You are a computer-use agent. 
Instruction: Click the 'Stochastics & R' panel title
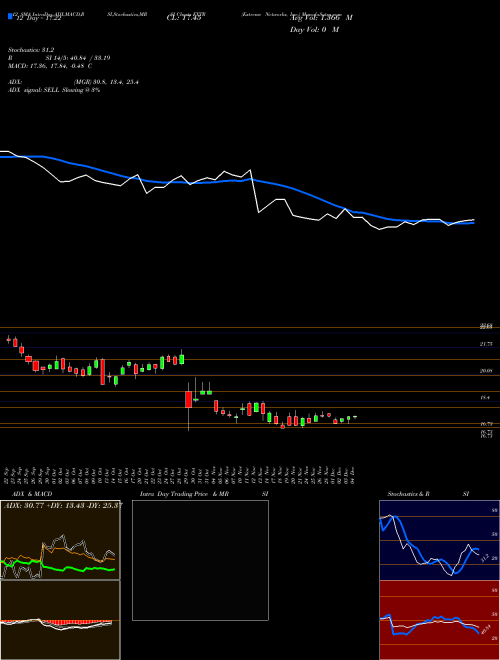(408, 494)
